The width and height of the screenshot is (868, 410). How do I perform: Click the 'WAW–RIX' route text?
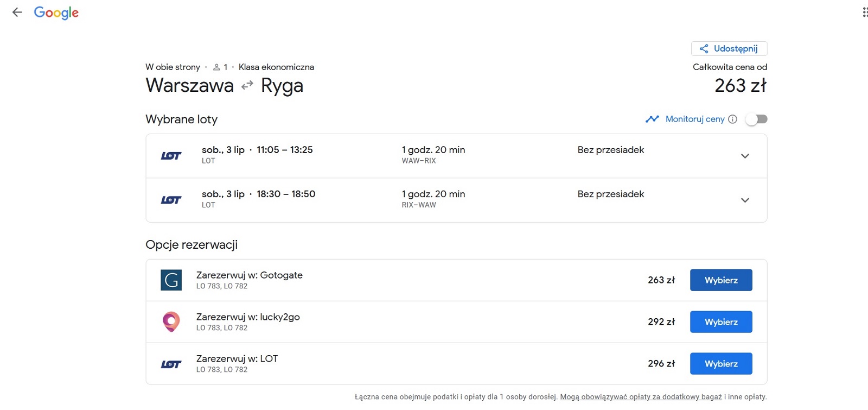[419, 161]
